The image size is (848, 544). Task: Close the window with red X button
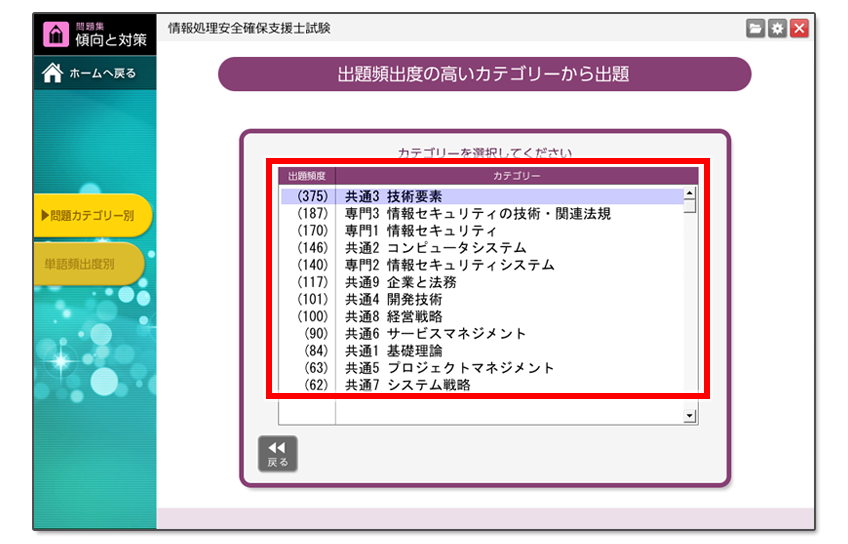(799, 28)
